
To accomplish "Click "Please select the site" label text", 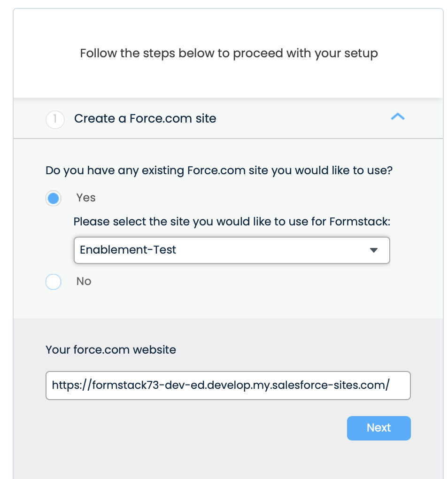I will (232, 221).
